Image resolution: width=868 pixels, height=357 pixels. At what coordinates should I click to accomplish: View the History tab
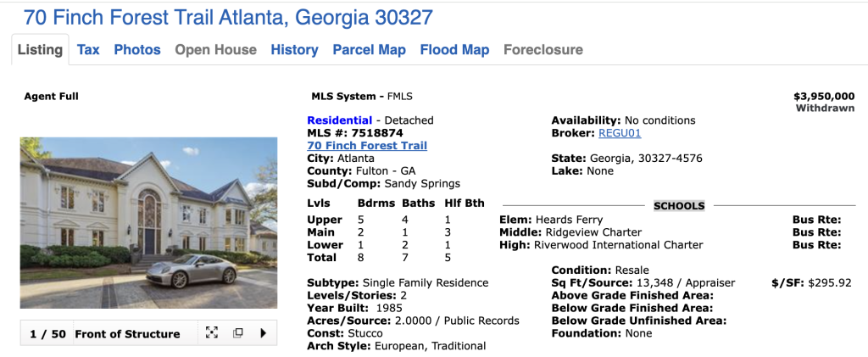click(294, 50)
